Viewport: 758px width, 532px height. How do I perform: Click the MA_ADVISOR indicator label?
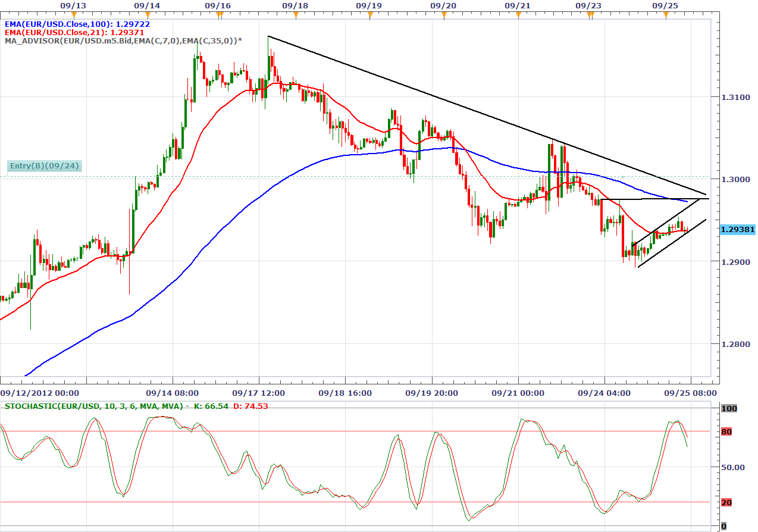[123, 40]
